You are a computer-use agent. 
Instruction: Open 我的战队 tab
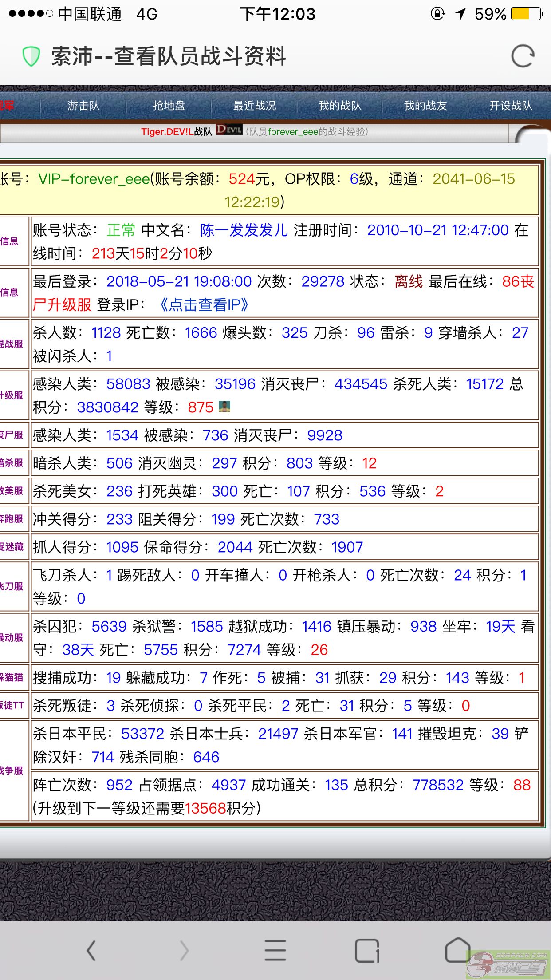tap(340, 105)
